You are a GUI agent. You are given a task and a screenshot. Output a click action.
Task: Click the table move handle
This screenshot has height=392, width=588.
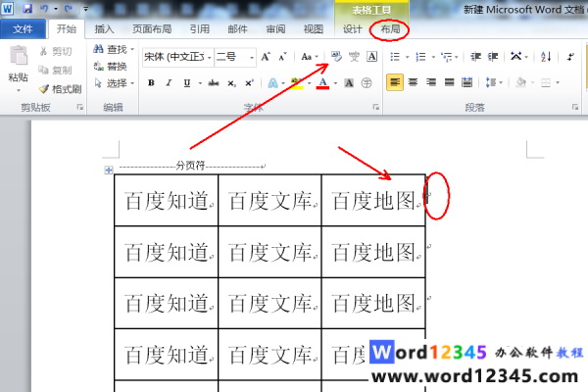(x=109, y=170)
